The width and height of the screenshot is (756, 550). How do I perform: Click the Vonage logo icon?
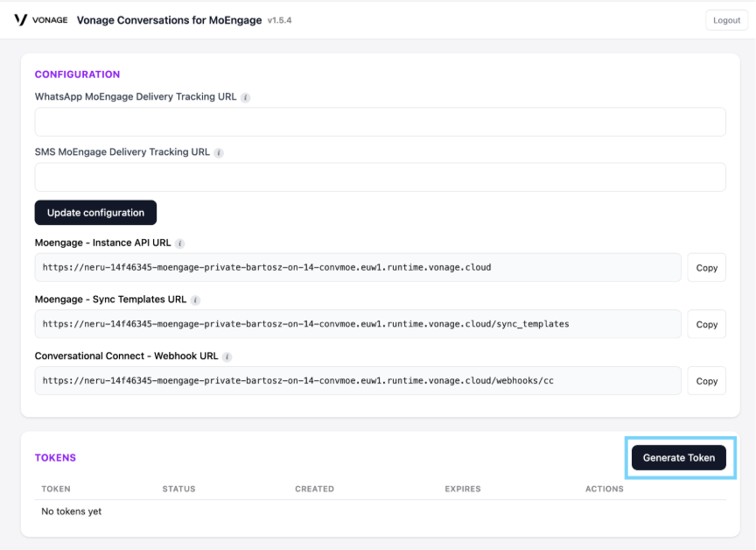21,20
